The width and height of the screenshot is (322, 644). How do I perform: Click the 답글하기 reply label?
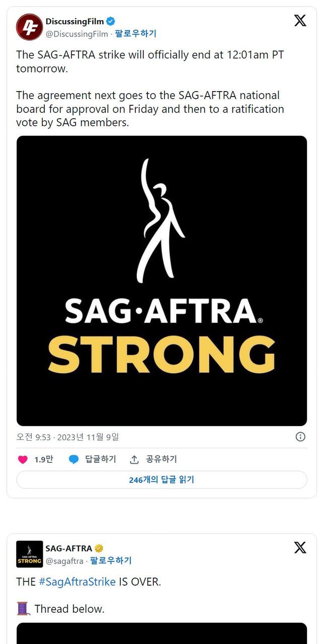[x=100, y=459]
